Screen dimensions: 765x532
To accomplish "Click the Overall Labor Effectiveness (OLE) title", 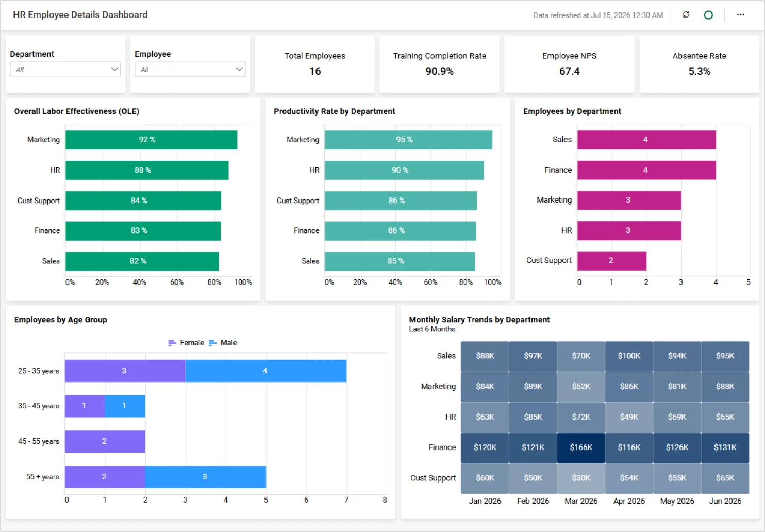I will (77, 111).
